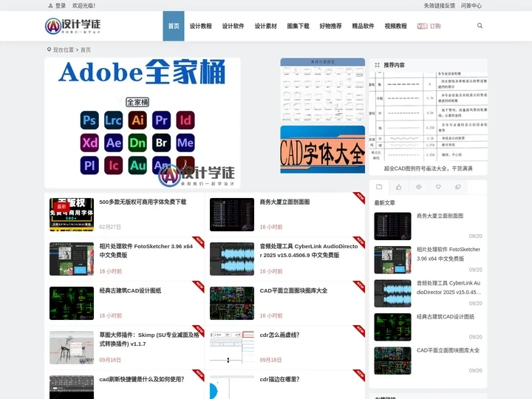Open 超全CAD图例符号画法大全 recommended article

428,168
